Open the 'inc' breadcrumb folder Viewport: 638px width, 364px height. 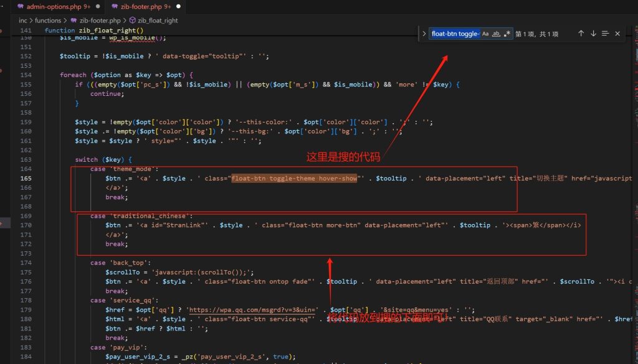point(23,21)
